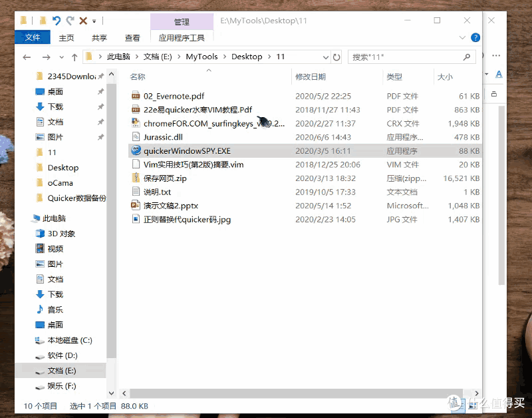Click navigation pane scroll down arrow
The image size is (532, 418).
pos(111,393)
